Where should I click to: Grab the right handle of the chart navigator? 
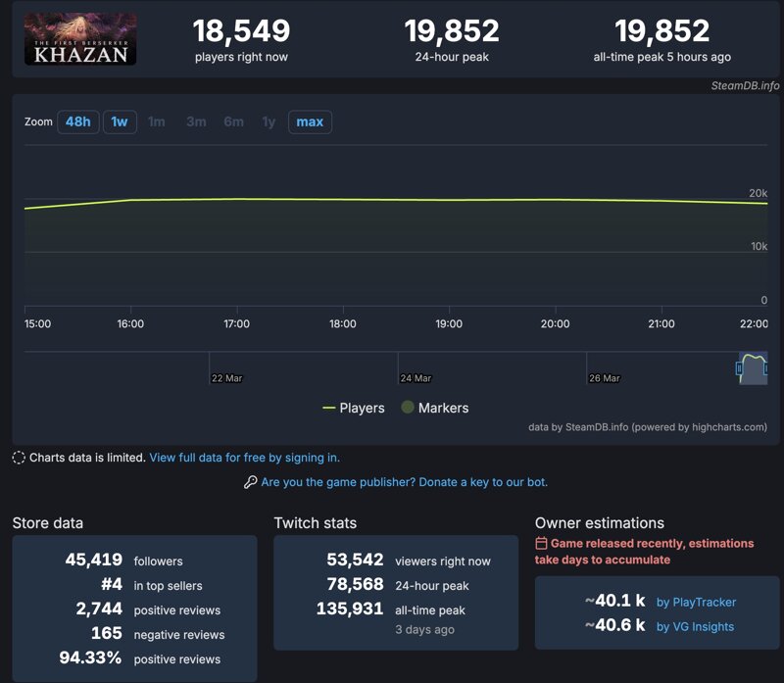tap(765, 369)
